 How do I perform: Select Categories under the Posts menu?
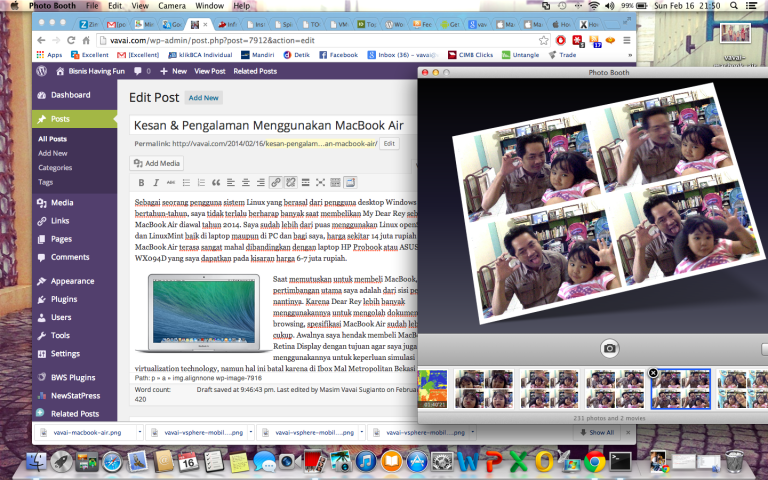(55, 168)
